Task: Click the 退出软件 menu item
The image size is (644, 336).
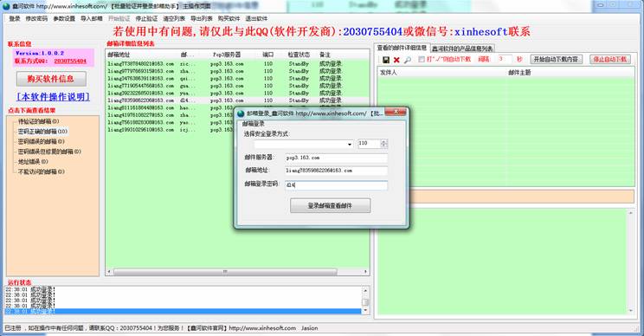Action: pyautogui.click(x=257, y=18)
